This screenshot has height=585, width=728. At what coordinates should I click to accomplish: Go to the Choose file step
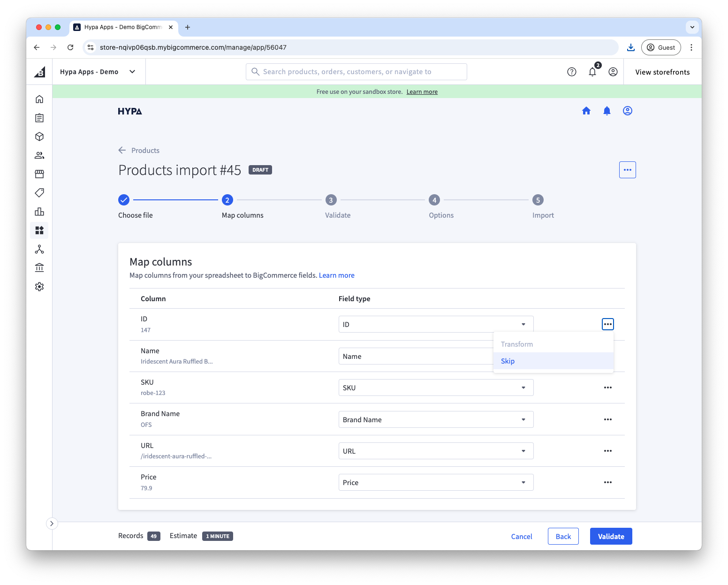124,200
